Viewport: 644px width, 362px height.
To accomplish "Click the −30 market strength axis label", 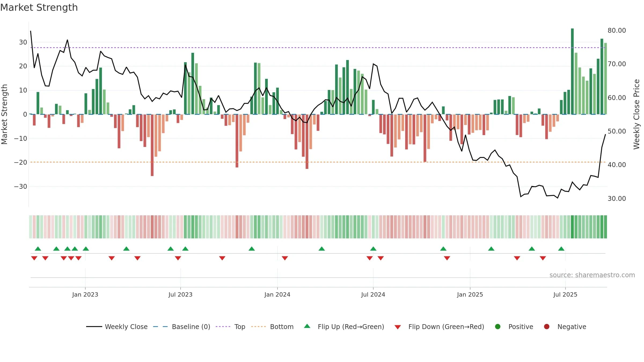I will click(x=21, y=186).
